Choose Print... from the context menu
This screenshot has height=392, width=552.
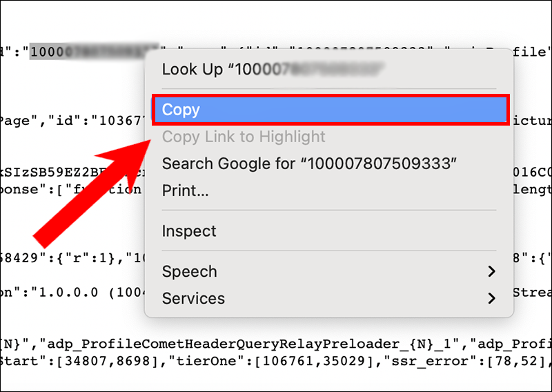(185, 190)
